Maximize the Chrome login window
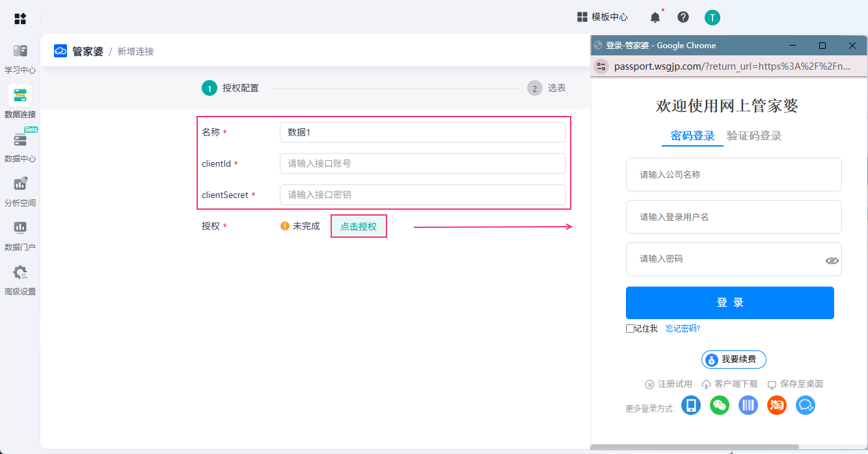This screenshot has width=868, height=454. (822, 46)
